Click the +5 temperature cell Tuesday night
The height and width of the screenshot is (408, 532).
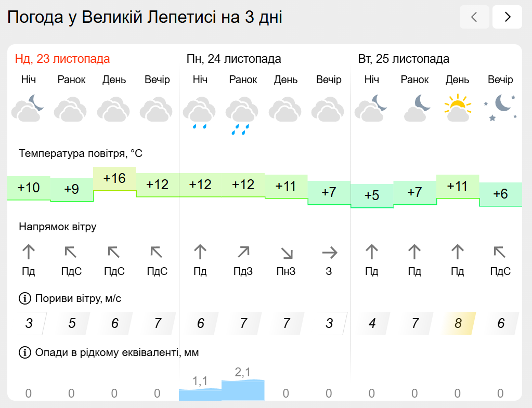(x=372, y=196)
